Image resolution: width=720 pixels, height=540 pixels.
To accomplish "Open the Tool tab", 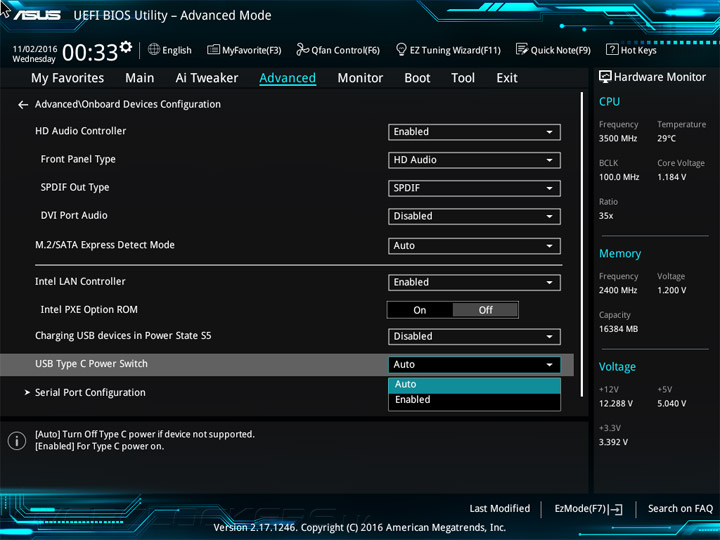I will [x=463, y=78].
